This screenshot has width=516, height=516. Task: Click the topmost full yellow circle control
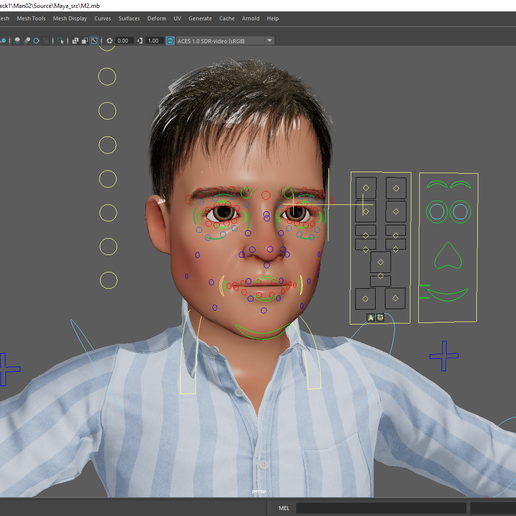pos(107,77)
